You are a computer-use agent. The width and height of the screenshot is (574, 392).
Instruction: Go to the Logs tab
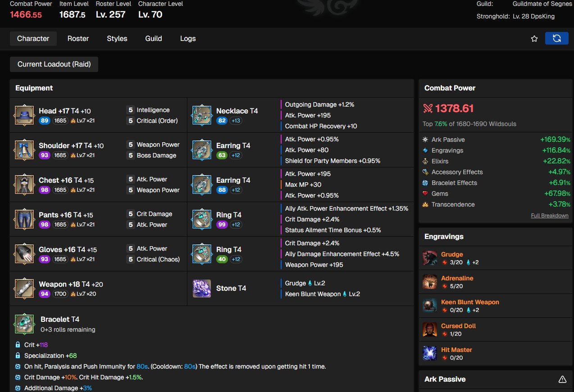coord(188,39)
